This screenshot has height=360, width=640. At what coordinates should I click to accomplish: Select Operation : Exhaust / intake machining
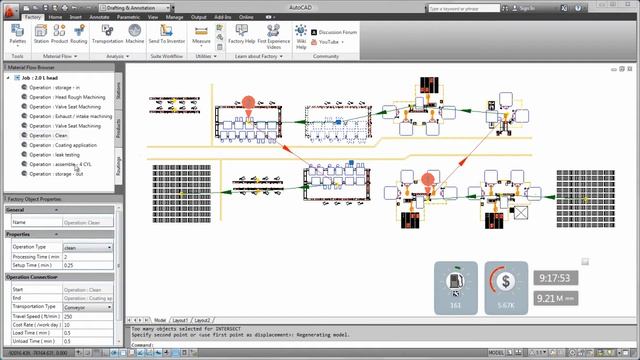(71, 116)
